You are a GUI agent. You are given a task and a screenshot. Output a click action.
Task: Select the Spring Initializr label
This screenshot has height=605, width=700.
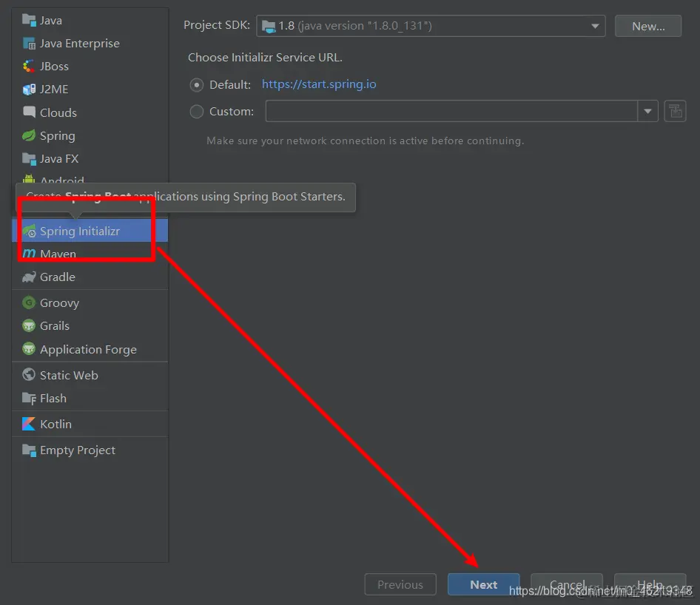coord(80,231)
